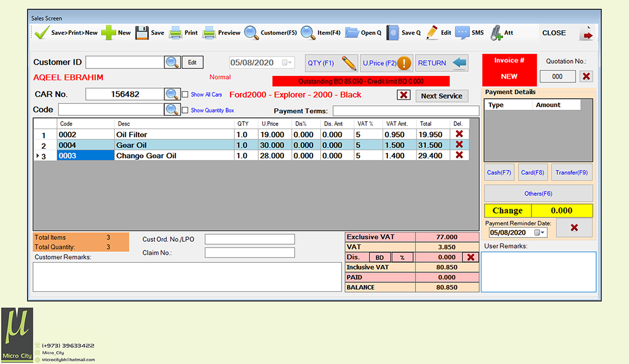This screenshot has height=364, width=629.
Task: Toggle discount BD mode
Action: pyautogui.click(x=379, y=257)
